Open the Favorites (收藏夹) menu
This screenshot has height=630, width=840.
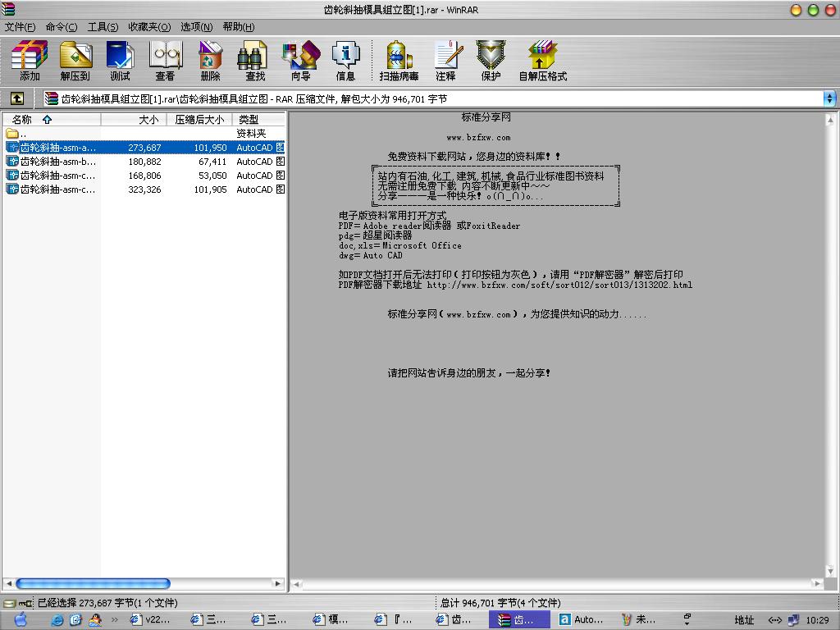(149, 27)
